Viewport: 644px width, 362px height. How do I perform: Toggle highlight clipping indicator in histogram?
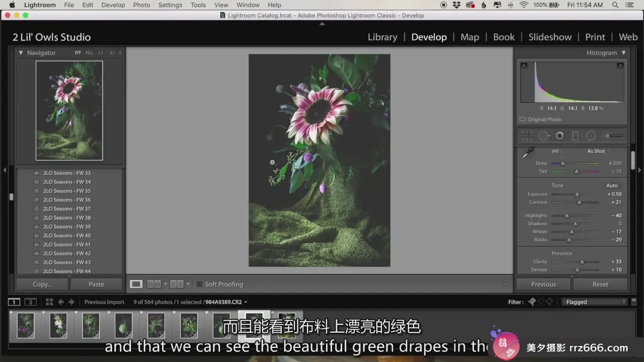pos(620,65)
